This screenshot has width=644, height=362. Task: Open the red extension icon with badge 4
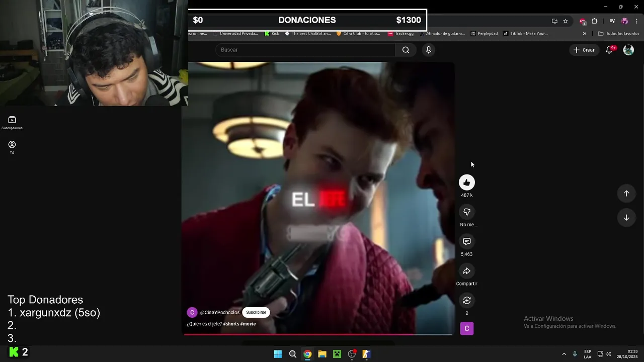[583, 21]
